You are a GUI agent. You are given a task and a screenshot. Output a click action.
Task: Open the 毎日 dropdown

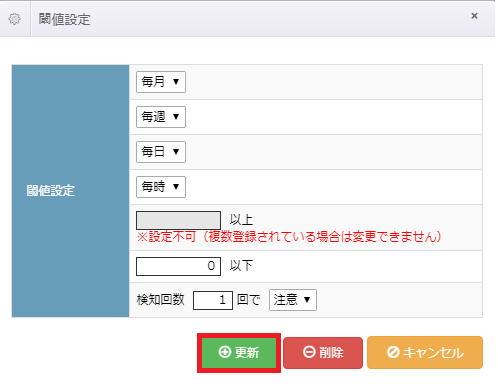[x=161, y=152]
